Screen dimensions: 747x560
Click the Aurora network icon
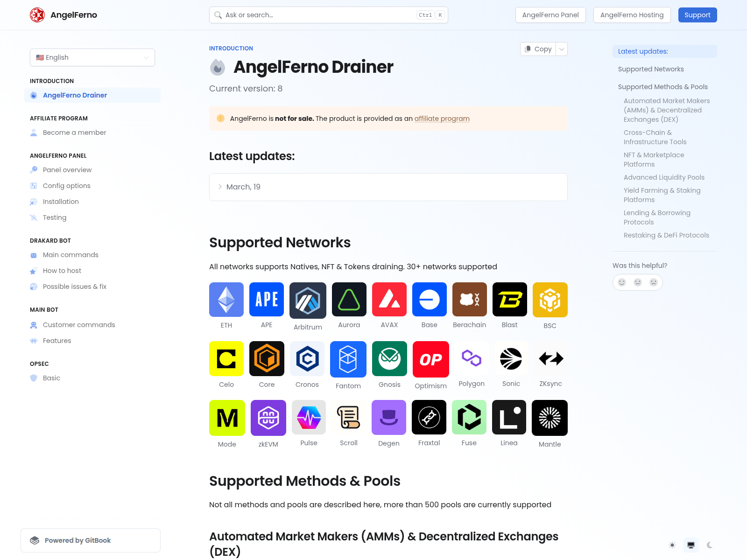click(x=349, y=300)
